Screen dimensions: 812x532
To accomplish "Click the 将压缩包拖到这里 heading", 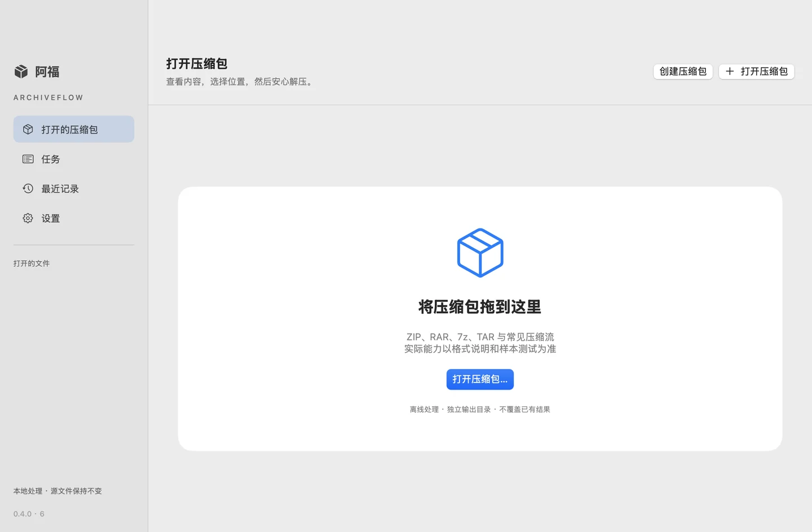I will tap(480, 307).
